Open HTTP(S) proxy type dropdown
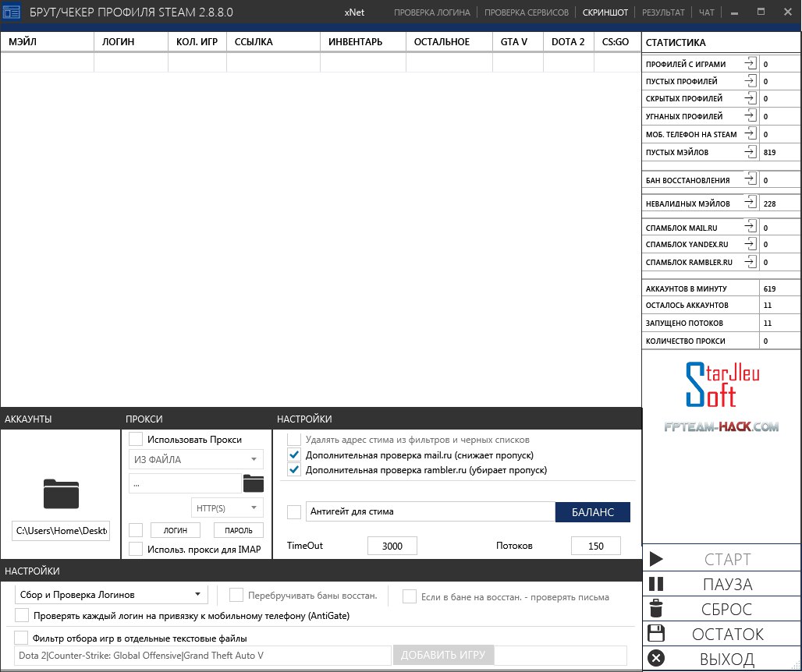Screen dimensions: 802x672 click(x=227, y=508)
